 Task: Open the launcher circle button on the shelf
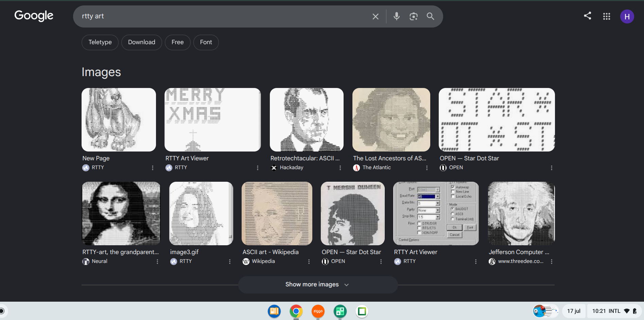coord(2,311)
